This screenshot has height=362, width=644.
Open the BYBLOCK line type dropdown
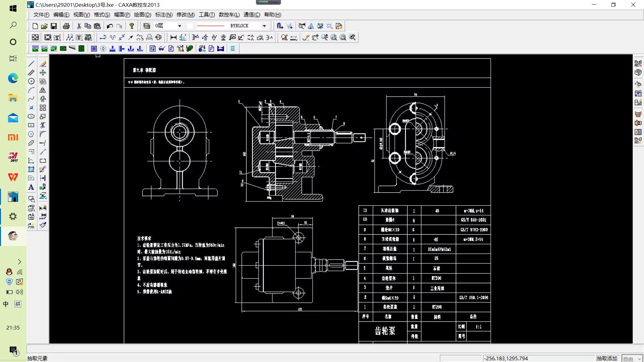(x=264, y=26)
